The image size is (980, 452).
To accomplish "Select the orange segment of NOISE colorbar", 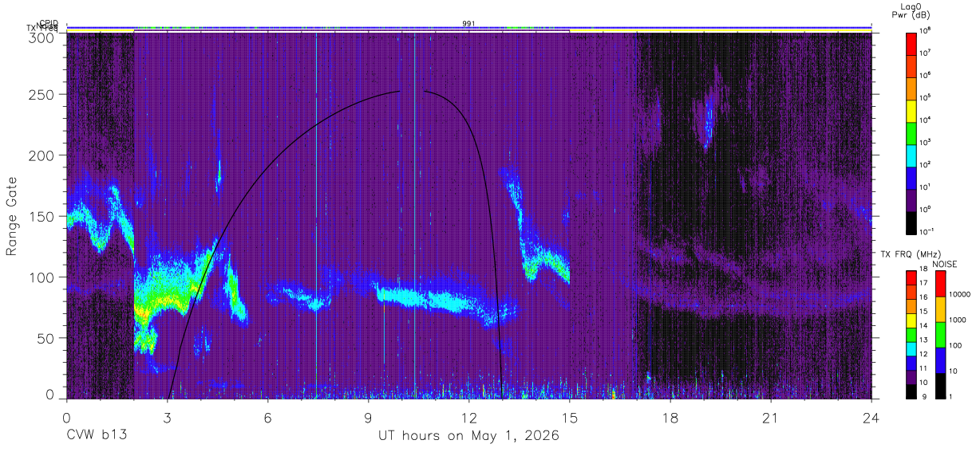I will pos(941,309).
